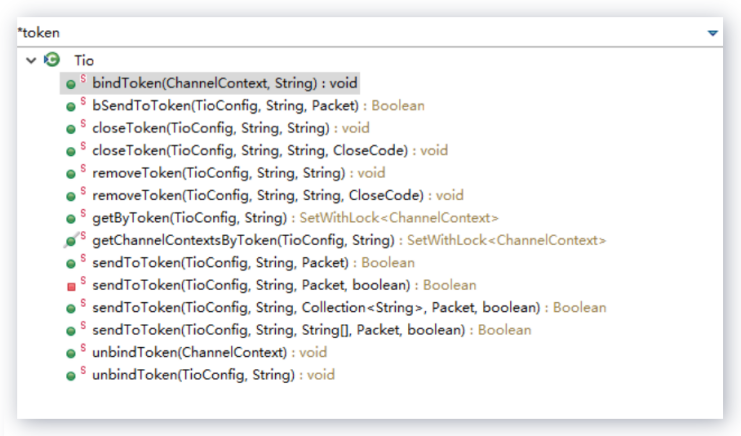Click the green icon beside bindToken method
Screen dimensions: 741x436
(71, 84)
